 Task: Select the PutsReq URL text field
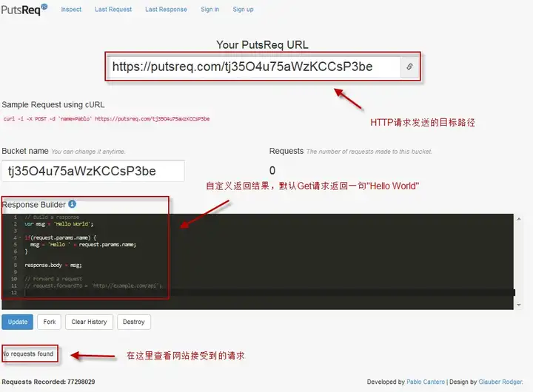254,67
